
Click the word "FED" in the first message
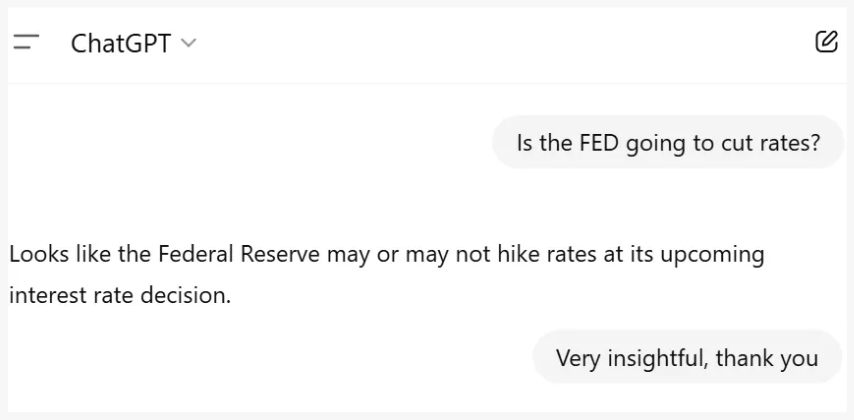pyautogui.click(x=599, y=142)
